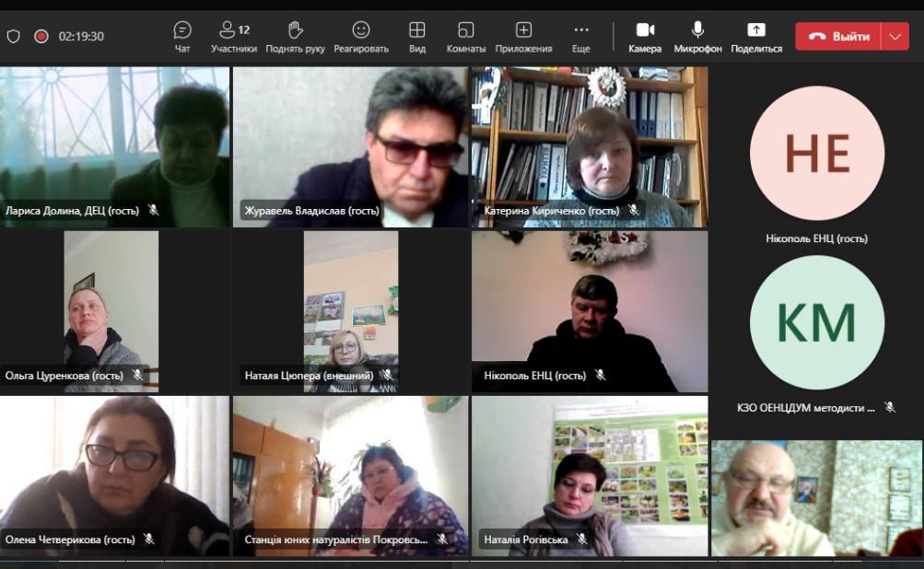Open the Чат (chat) panel
The image size is (924, 569).
pyautogui.click(x=182, y=36)
